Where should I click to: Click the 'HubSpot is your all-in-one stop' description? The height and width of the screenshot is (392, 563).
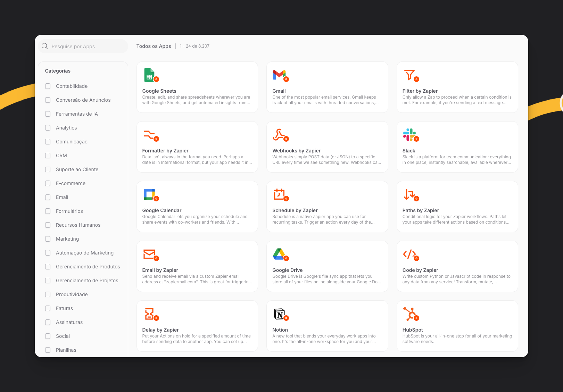pos(457,339)
